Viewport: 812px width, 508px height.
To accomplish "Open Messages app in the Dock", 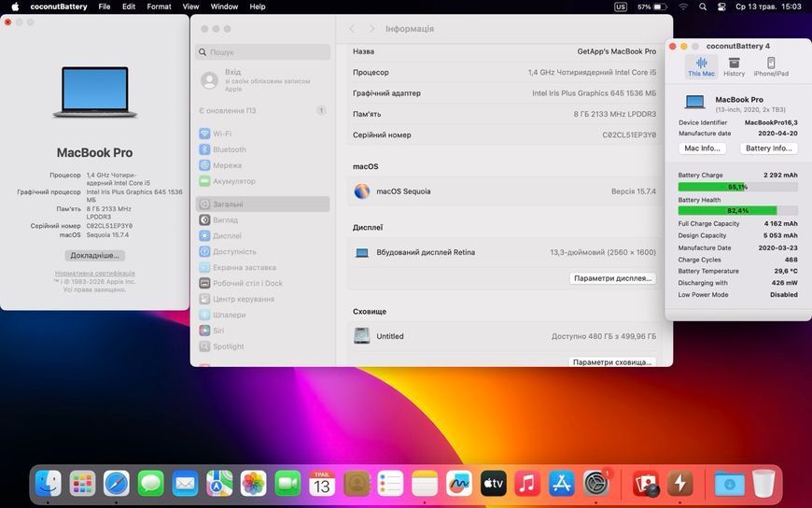I will click(150, 484).
